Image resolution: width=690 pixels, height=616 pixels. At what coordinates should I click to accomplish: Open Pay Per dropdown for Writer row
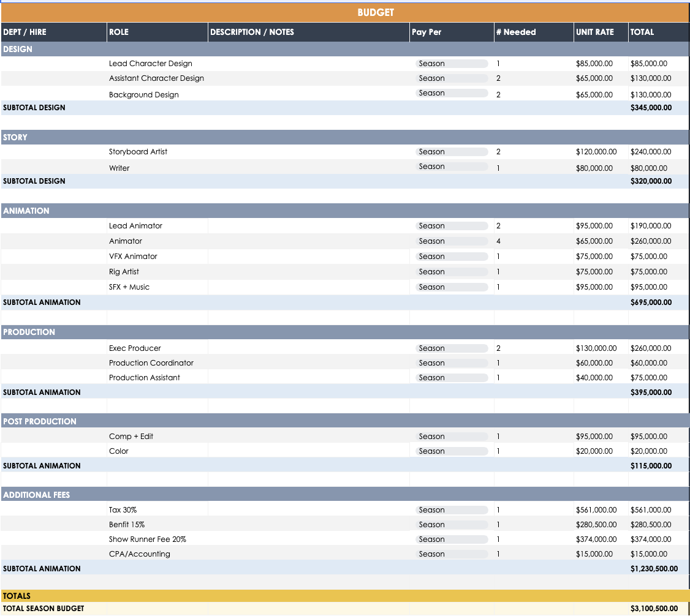[x=452, y=167]
